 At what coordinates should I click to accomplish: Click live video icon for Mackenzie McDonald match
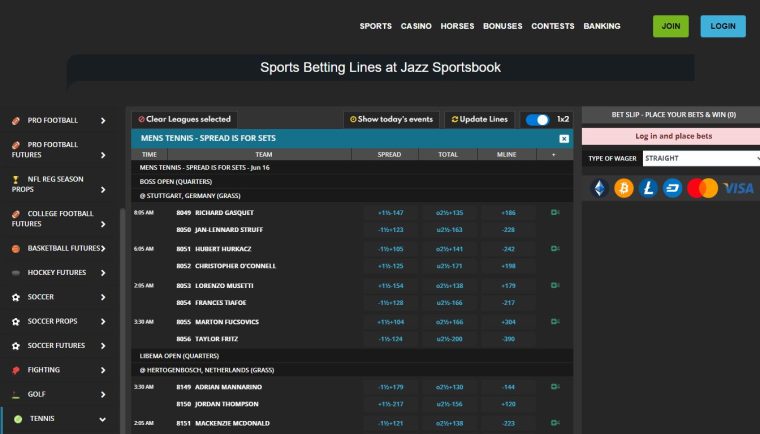[555, 423]
